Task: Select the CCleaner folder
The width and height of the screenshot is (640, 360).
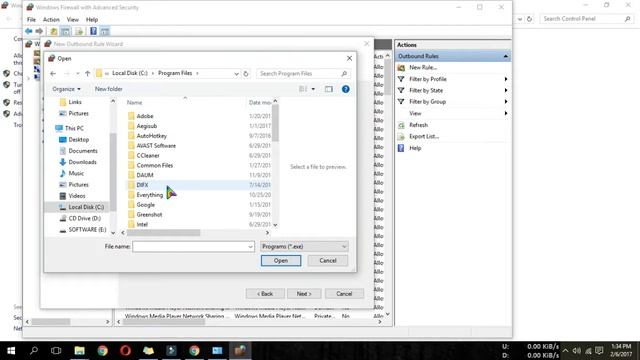Action: (148, 156)
